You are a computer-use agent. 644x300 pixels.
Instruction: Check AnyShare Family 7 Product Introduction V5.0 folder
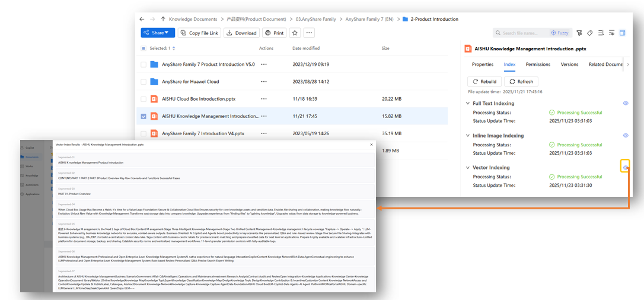coord(144,65)
